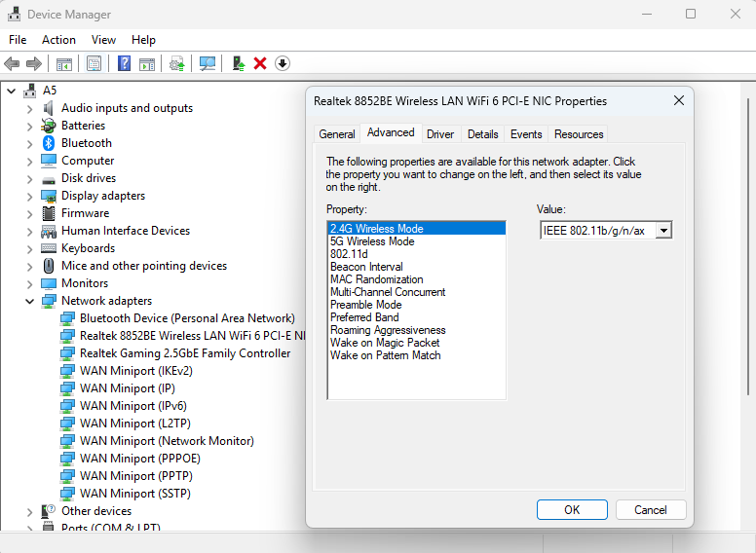Open the Action menu
The width and height of the screenshot is (756, 553).
click(58, 40)
